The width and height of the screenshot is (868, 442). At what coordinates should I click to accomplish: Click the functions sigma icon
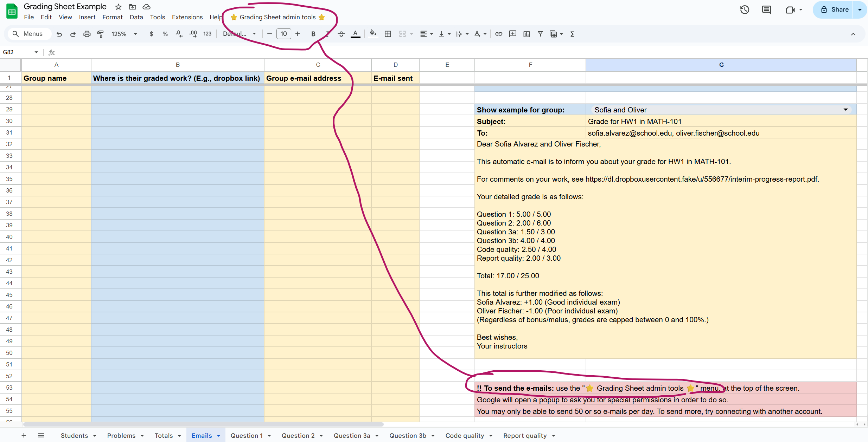coord(572,34)
